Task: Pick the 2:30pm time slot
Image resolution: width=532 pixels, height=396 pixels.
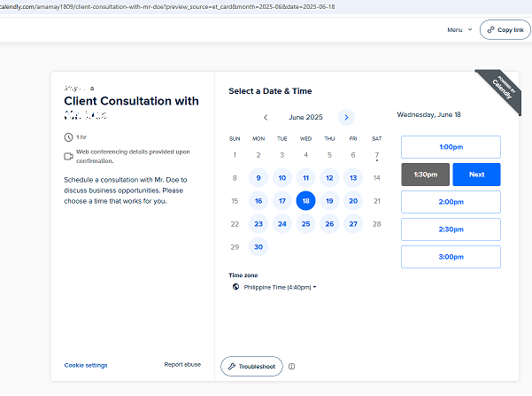Action: coord(451,229)
